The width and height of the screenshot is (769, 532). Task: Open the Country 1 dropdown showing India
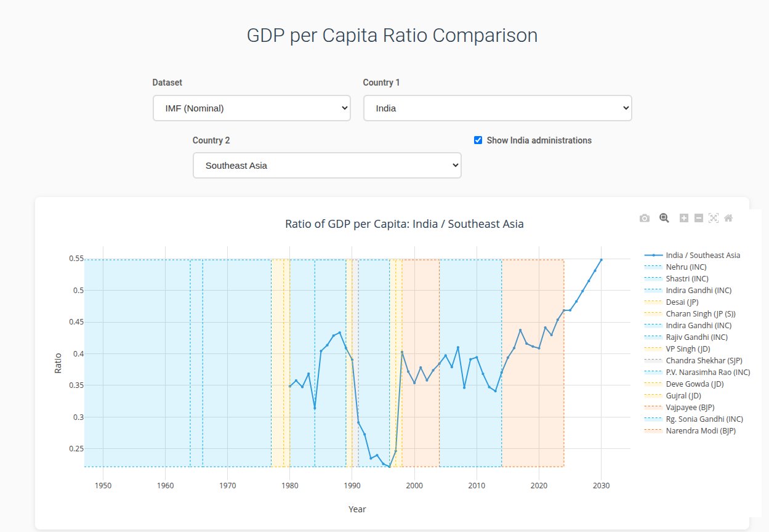pos(497,108)
